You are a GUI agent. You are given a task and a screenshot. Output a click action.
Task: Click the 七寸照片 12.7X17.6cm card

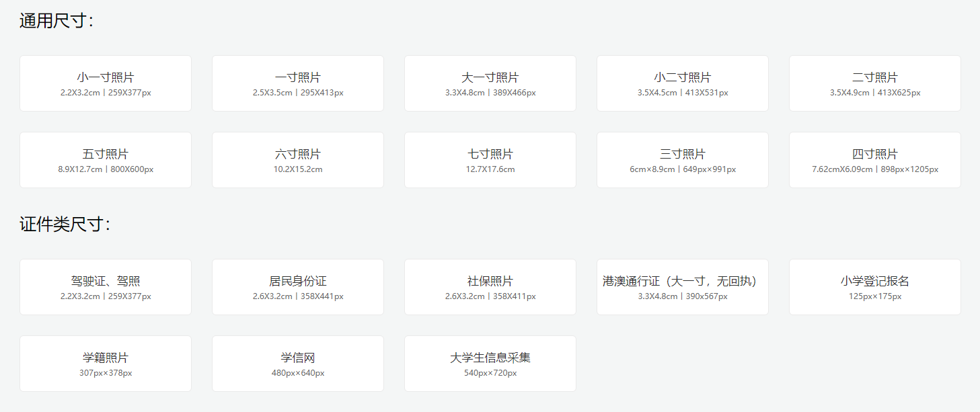[x=490, y=159]
